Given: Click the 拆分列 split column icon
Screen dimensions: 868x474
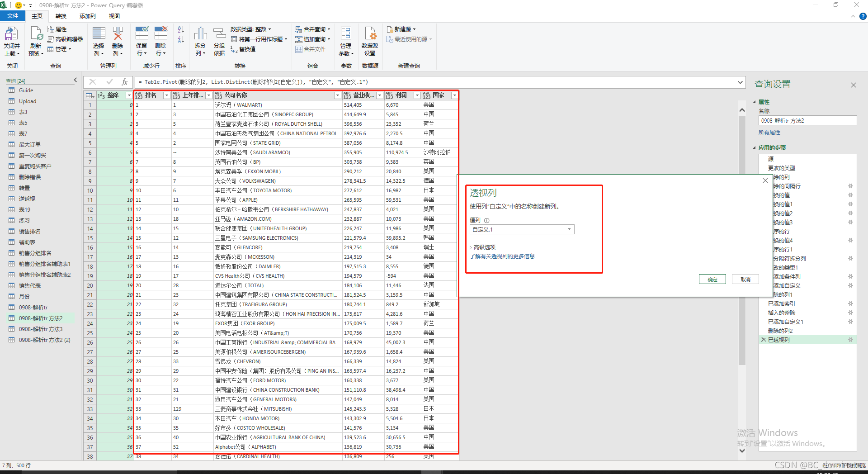Looking at the screenshot, I should [x=200, y=33].
